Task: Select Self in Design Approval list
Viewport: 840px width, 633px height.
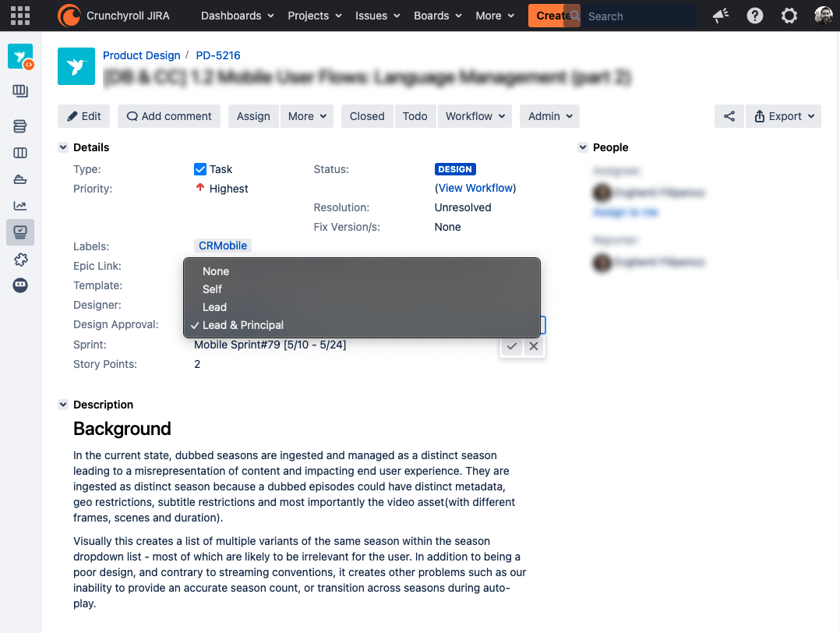Action: click(362, 289)
